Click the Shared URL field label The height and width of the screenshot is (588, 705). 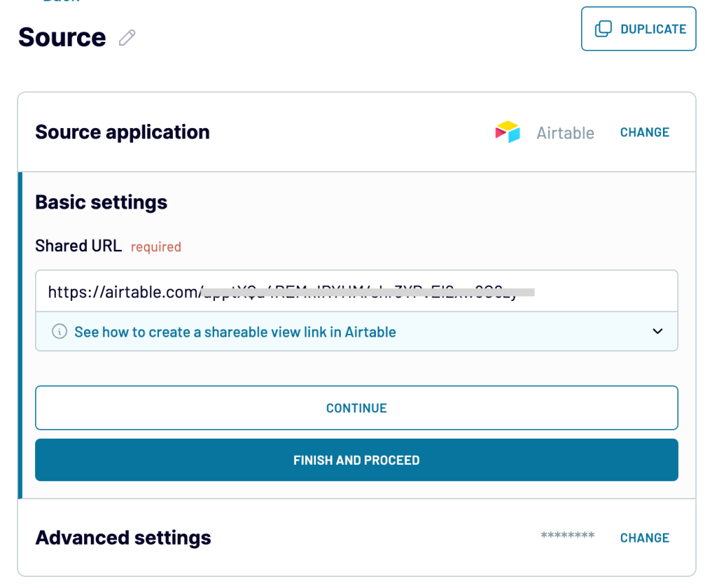[78, 246]
